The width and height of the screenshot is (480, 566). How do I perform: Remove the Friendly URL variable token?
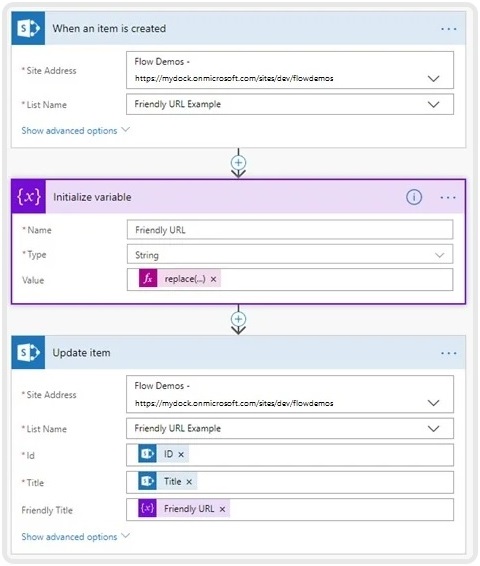pyautogui.click(x=222, y=509)
